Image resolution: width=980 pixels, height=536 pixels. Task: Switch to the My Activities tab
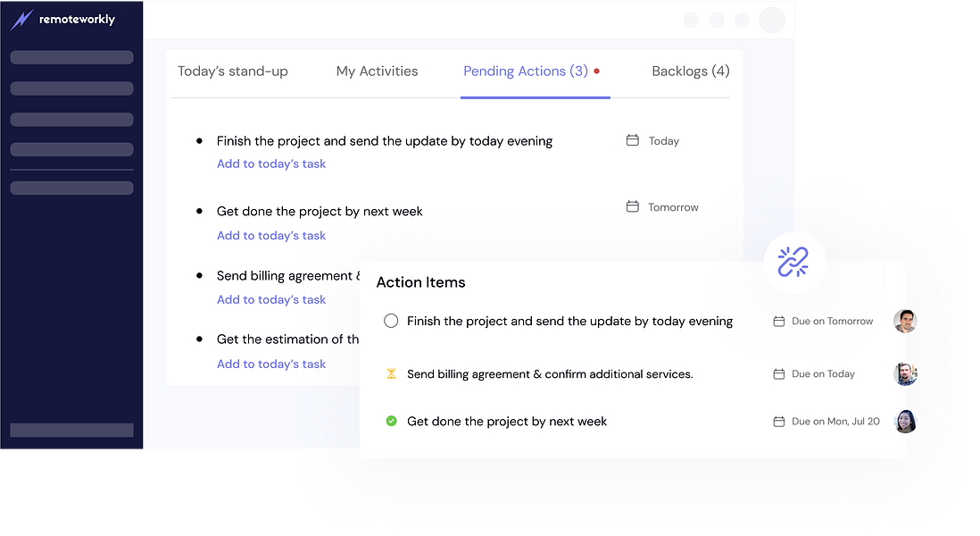(377, 71)
